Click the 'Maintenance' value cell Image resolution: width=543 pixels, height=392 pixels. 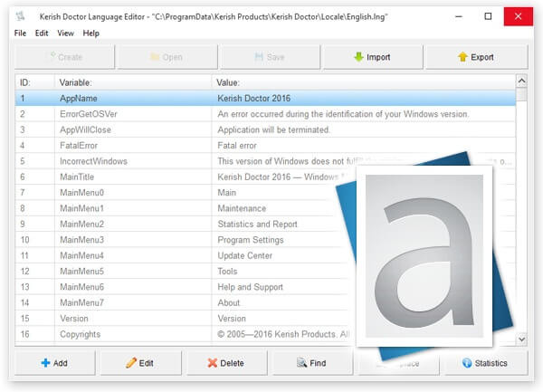242,208
